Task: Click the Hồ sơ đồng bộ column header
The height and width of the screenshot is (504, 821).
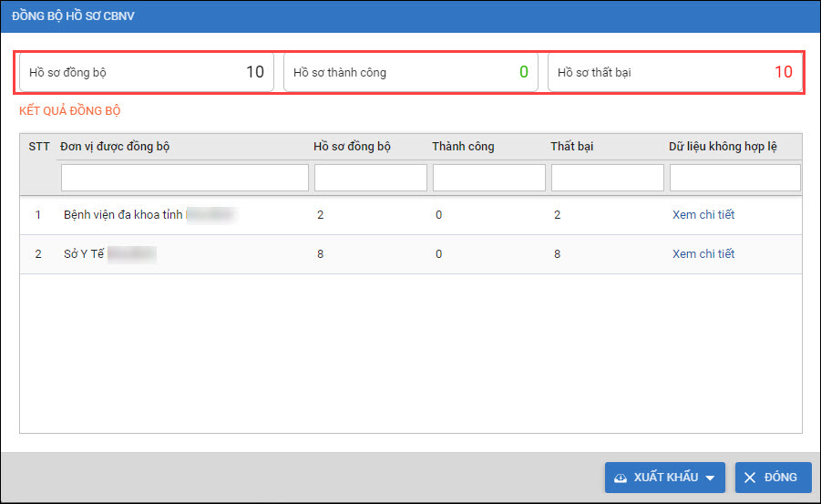Action: (352, 147)
